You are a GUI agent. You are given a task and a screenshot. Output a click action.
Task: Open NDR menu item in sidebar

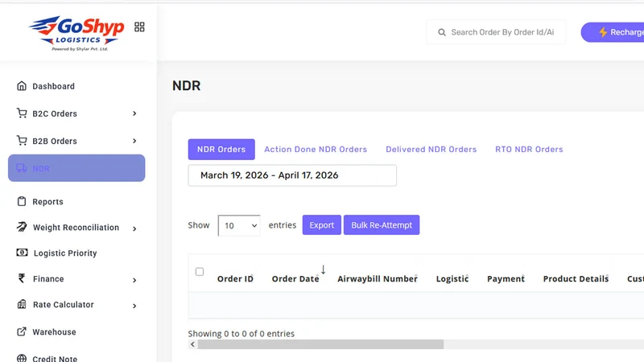pos(76,168)
